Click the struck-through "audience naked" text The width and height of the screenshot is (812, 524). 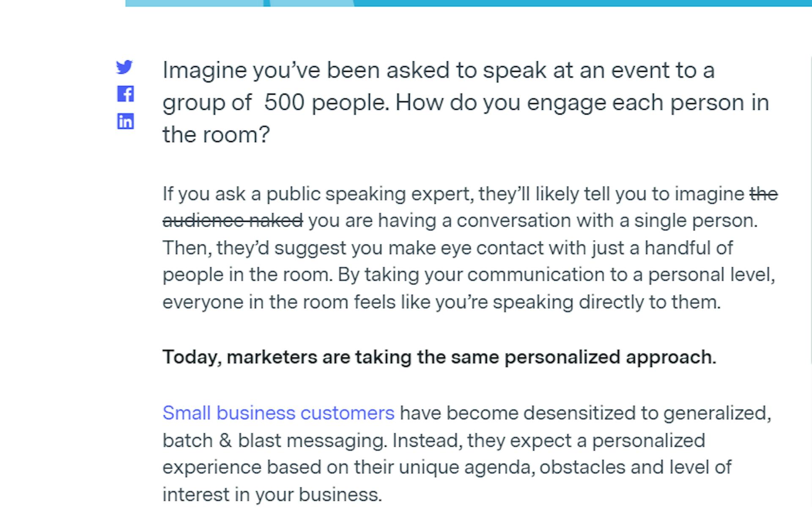tap(233, 221)
